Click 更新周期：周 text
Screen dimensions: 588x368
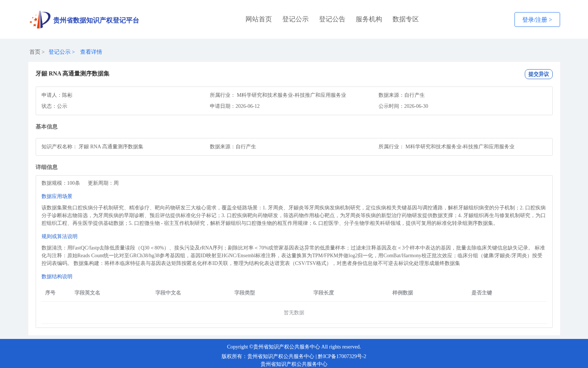103,183
